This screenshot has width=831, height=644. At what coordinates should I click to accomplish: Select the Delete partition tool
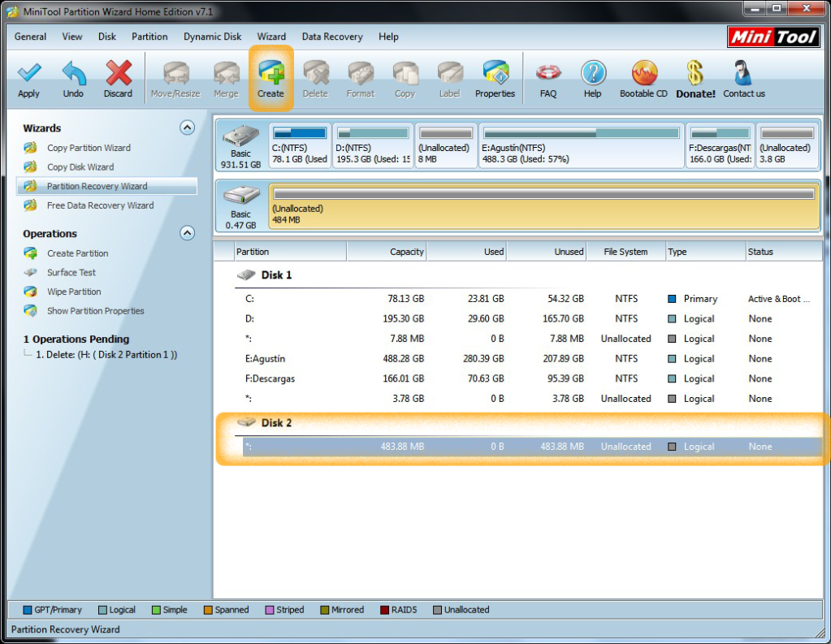(x=315, y=80)
